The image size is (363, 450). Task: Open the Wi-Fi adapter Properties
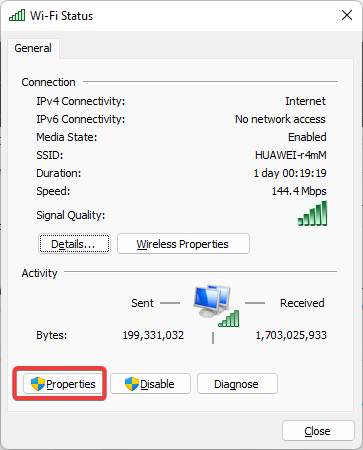[63, 384]
